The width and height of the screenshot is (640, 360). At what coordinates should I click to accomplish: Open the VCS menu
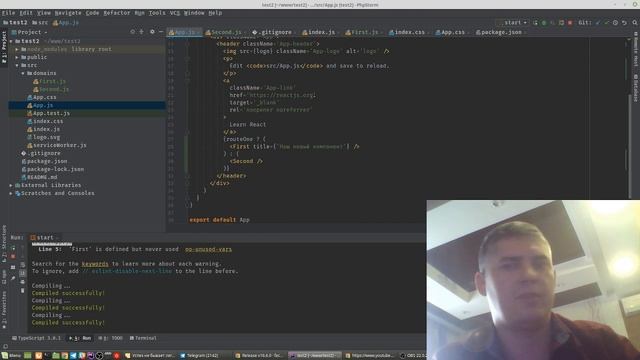click(x=175, y=13)
